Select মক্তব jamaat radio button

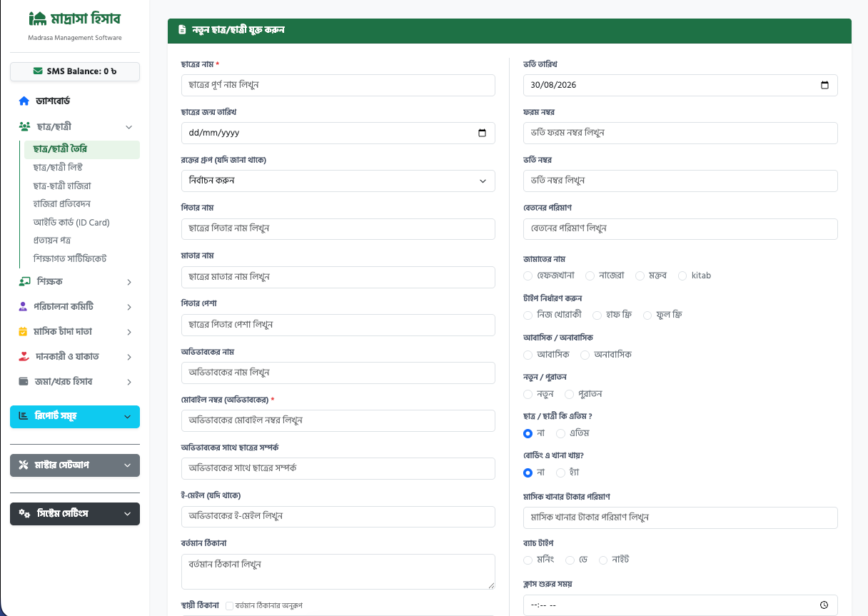click(640, 276)
